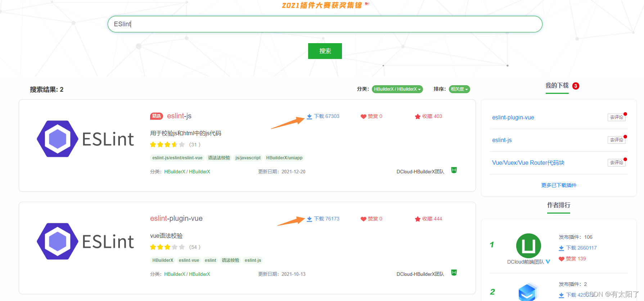The width and height of the screenshot is (644, 301).
Task: Click 去评论 for Vue/Vuex/Vue Router代码块
Action: [x=617, y=163]
